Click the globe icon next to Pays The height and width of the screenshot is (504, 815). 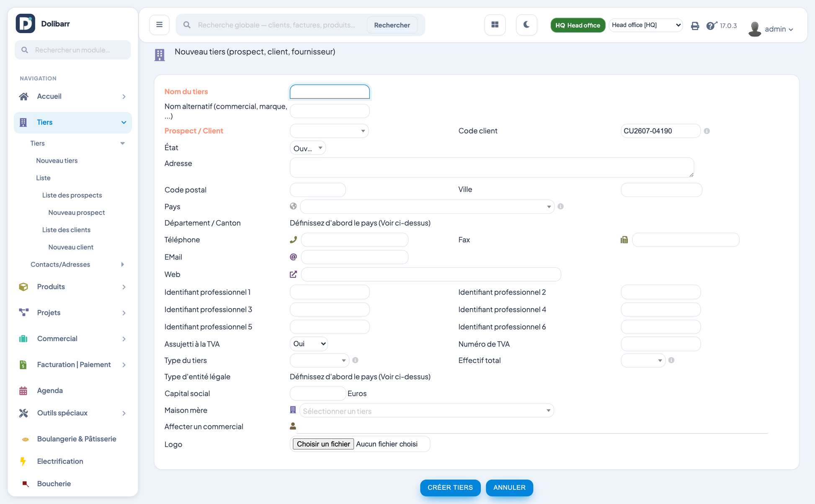point(293,206)
